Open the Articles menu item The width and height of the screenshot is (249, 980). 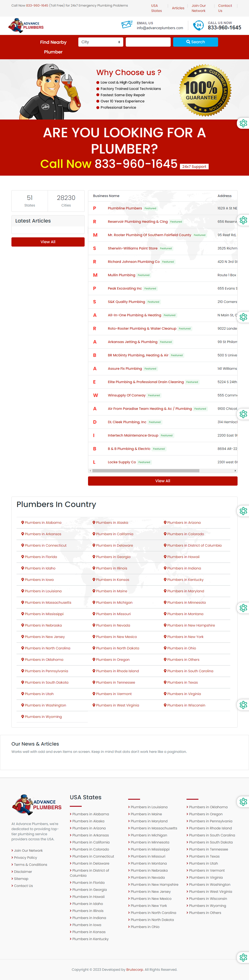[178, 8]
